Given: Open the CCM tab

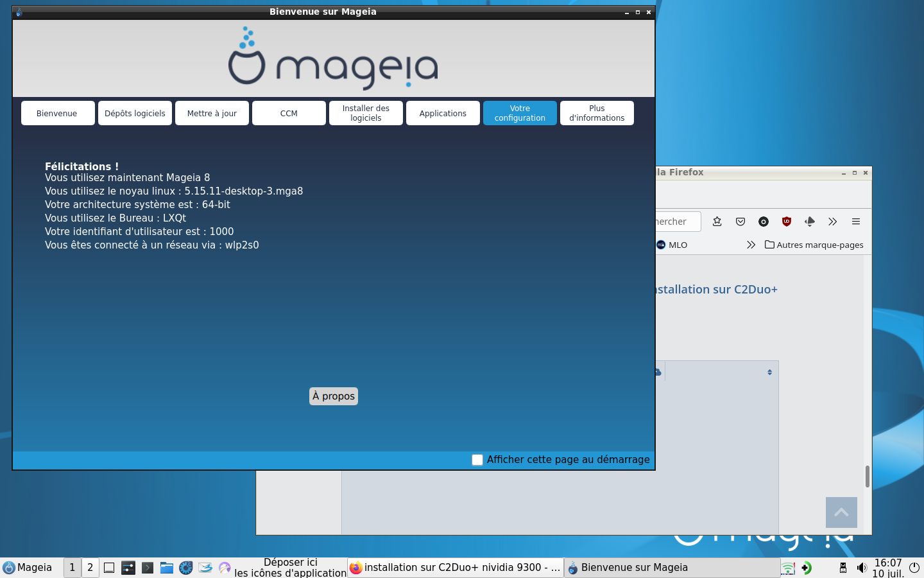Looking at the screenshot, I should 289,113.
